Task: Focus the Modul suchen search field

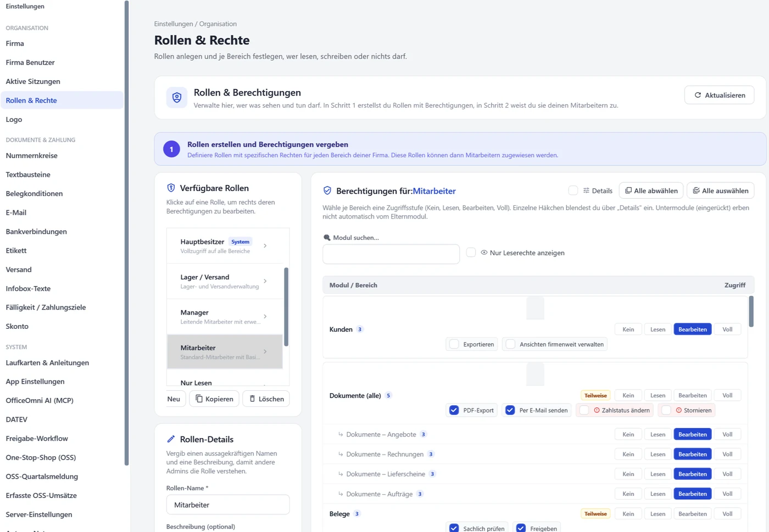Action: click(391, 254)
